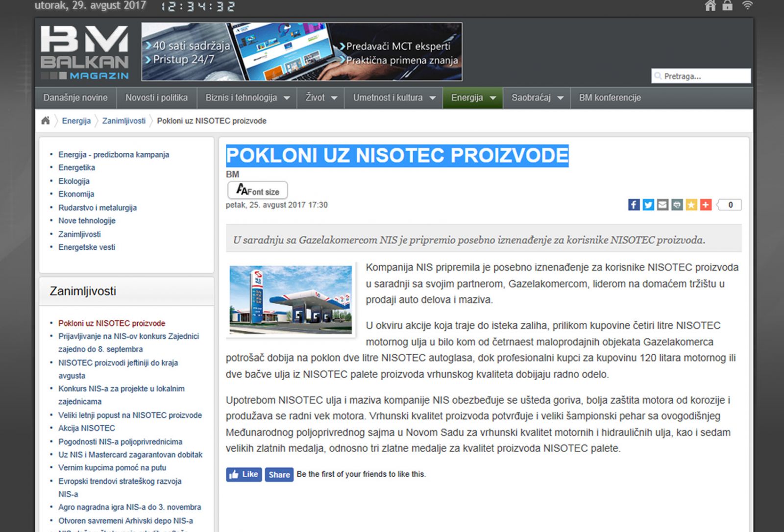Open Konkurs NIS-a za projekte article

point(122,395)
